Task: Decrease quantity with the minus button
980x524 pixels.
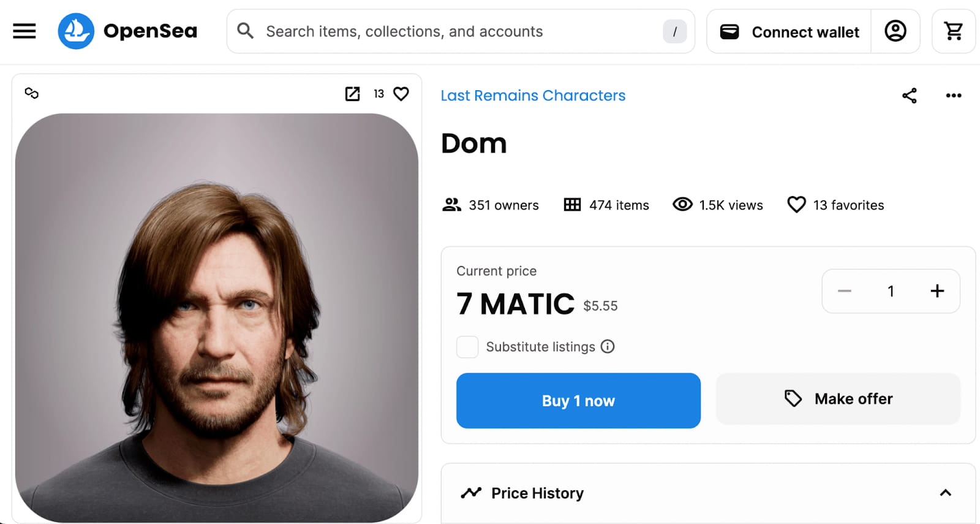Action: click(x=845, y=291)
